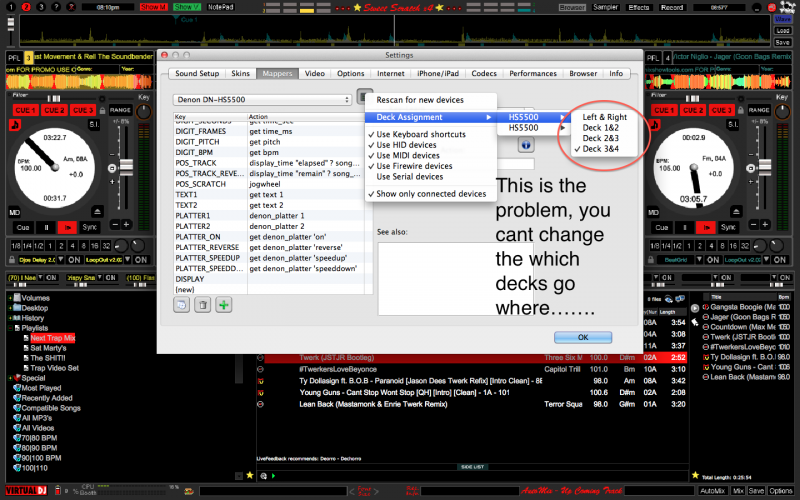Click the Sampler button at top right
The height and width of the screenshot is (500, 800).
tap(606, 7)
